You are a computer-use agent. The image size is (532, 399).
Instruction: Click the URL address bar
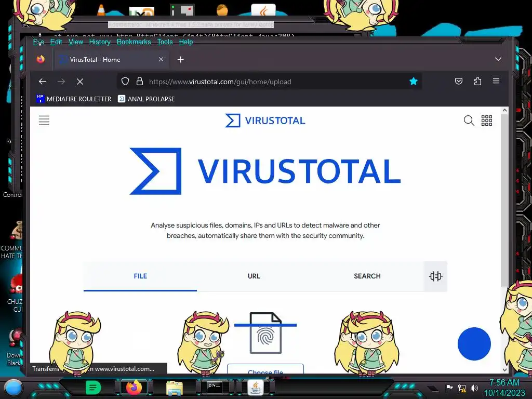point(270,82)
